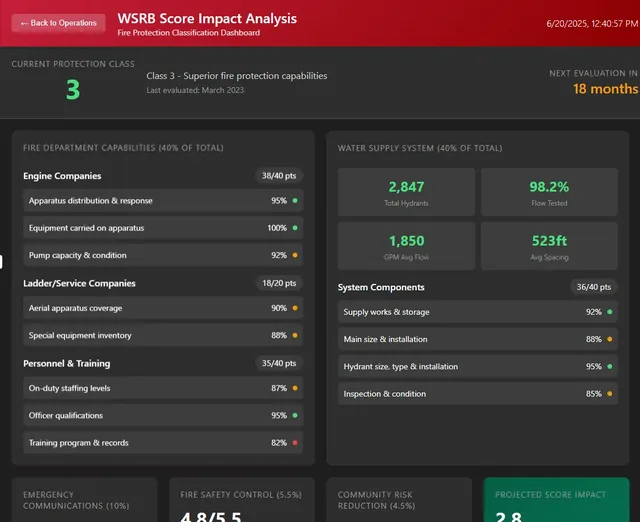Screen dimensions: 640x522
Task: Open the Emergency Communications (10%) card
Action: (84, 500)
